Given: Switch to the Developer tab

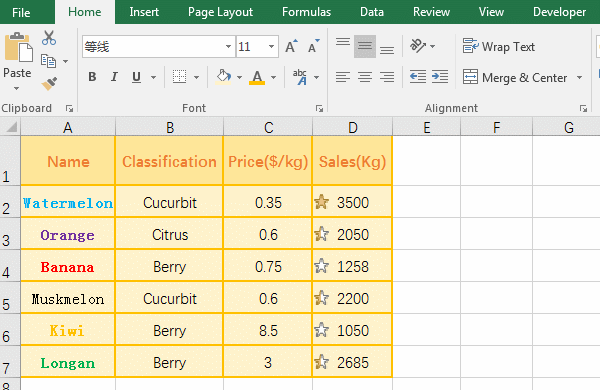Looking at the screenshot, I should coord(559,12).
